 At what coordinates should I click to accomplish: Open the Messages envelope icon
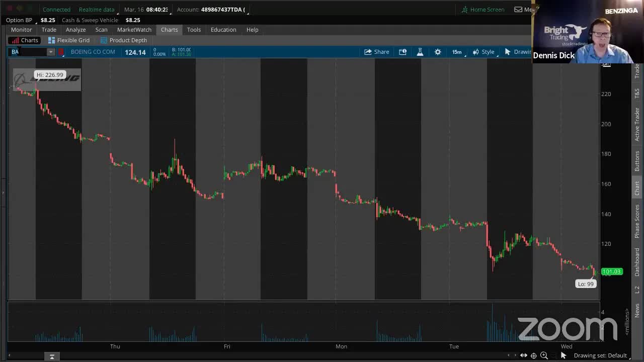click(518, 10)
